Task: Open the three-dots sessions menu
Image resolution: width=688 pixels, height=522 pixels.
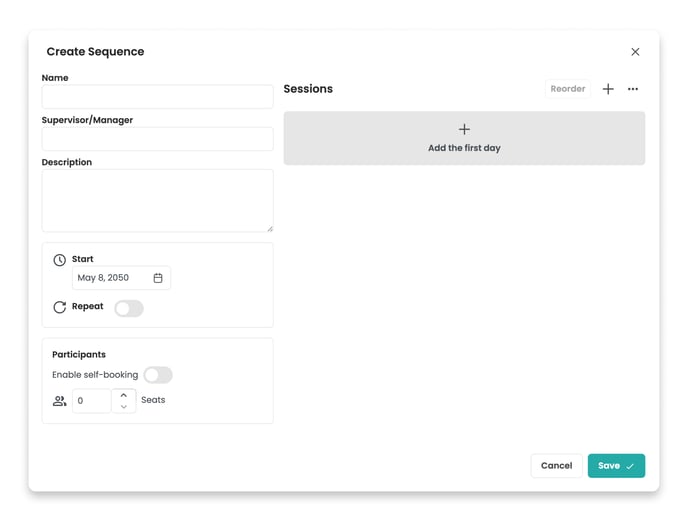Action: click(632, 89)
